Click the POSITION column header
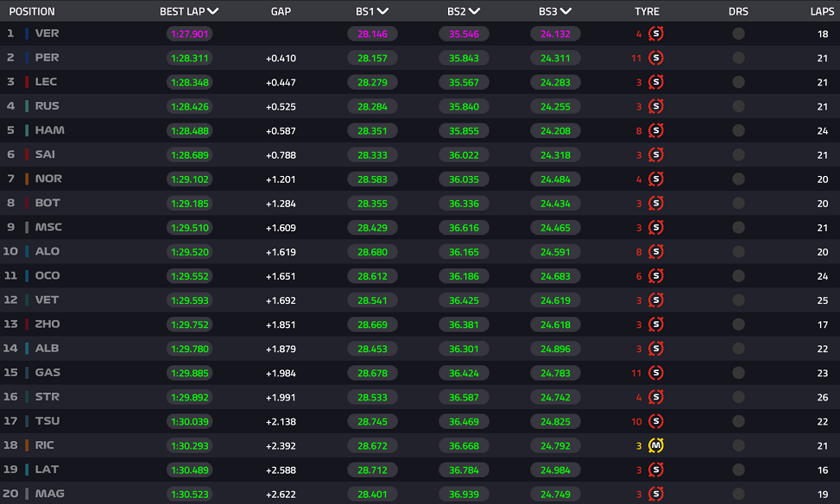The image size is (840, 504). click(32, 11)
